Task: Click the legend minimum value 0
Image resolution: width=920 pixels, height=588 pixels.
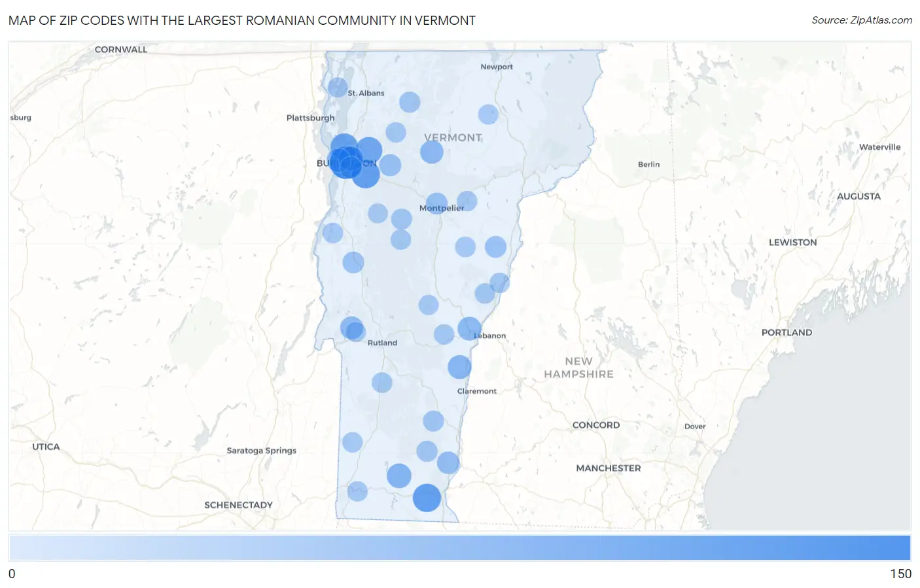Action: click(x=12, y=574)
